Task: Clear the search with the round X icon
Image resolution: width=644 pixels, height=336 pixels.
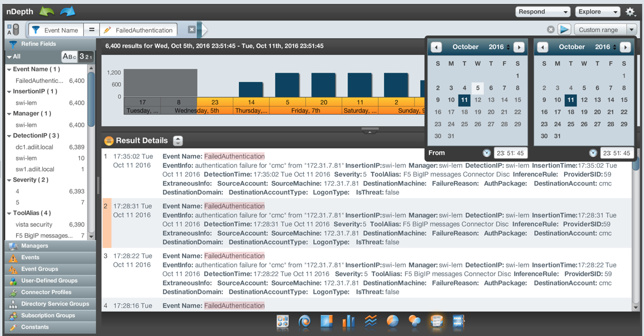Action: [551, 29]
